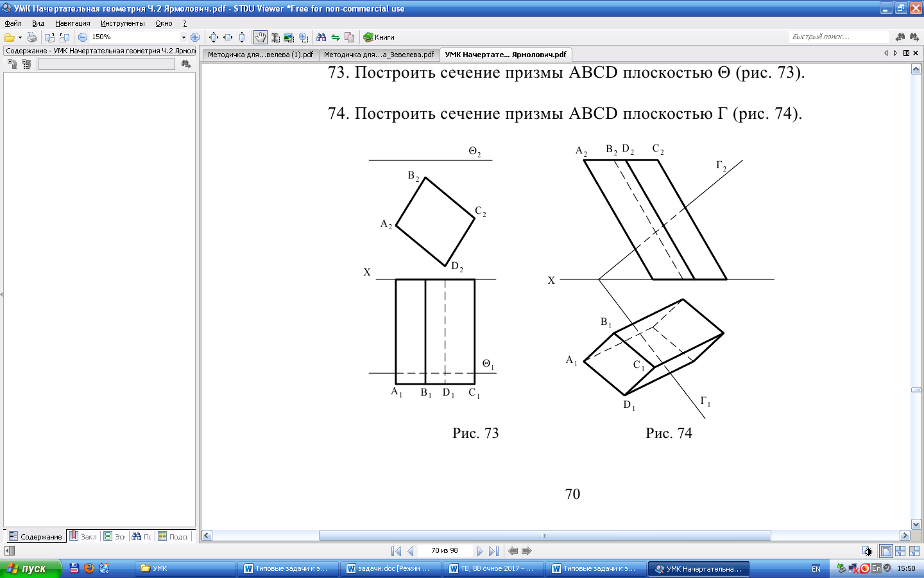Click the zoom in plus icon

click(x=195, y=37)
